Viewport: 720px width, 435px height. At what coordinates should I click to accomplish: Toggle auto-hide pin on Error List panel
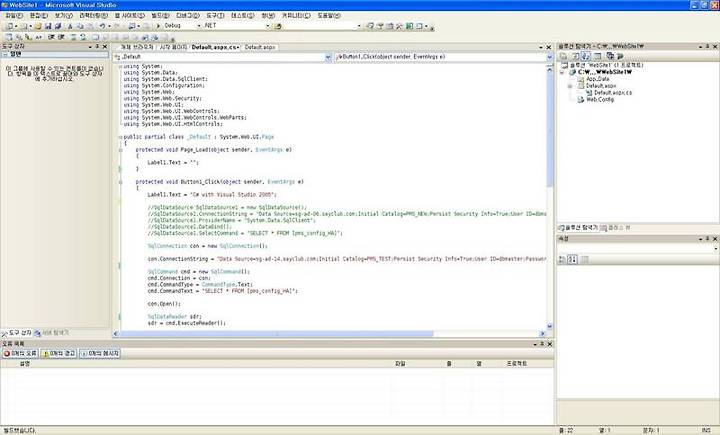542,344
